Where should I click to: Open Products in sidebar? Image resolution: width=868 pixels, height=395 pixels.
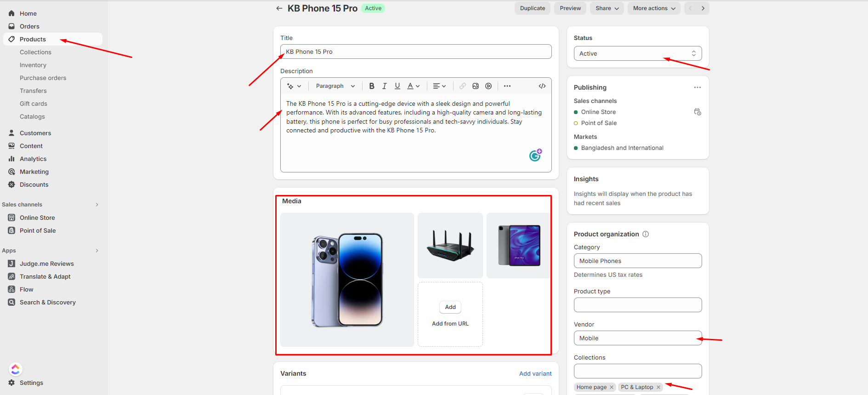click(53, 39)
